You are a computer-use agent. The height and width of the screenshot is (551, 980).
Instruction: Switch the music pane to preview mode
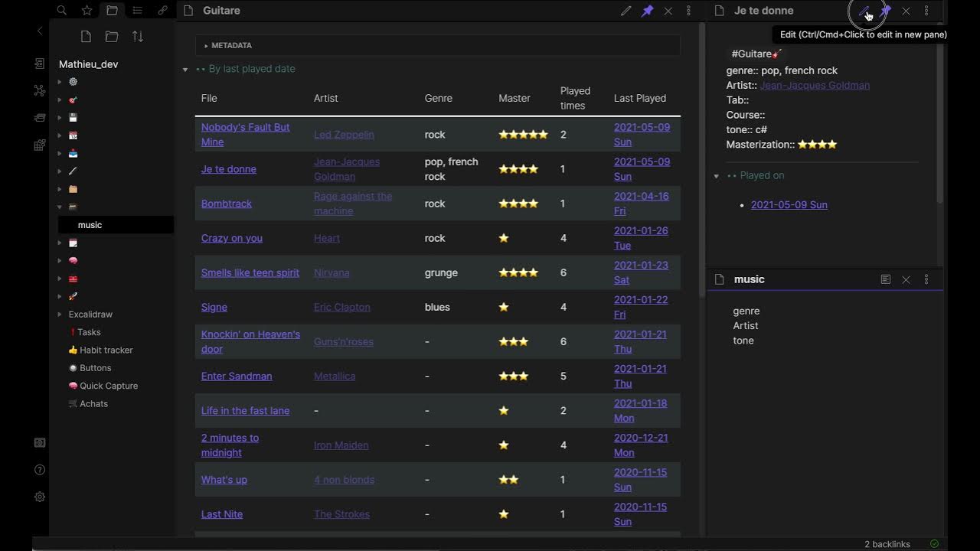pyautogui.click(x=886, y=279)
